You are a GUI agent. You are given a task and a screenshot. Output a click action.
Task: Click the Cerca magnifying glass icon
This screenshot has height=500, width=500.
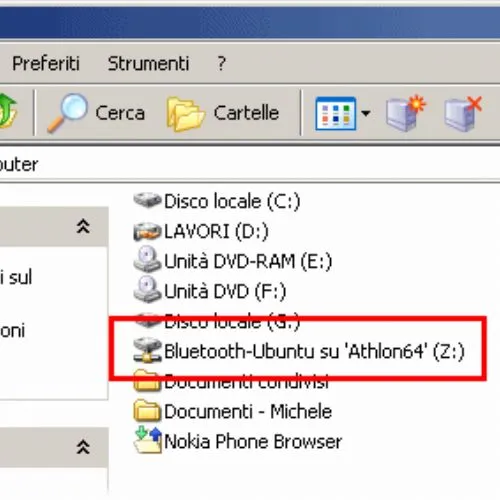click(x=68, y=113)
